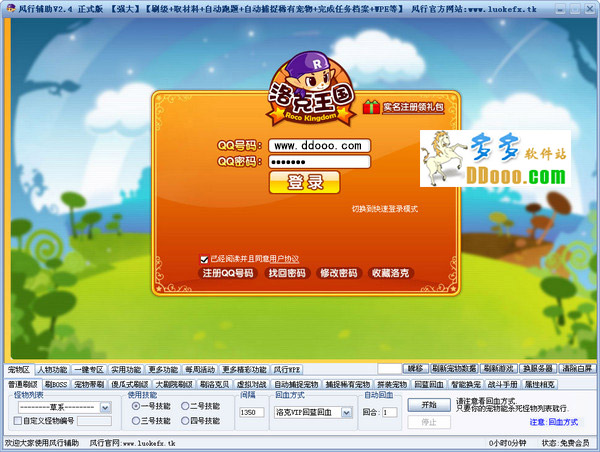Open the 宠物带刷 sub-tab
This screenshot has width=600, height=452.
point(89,384)
